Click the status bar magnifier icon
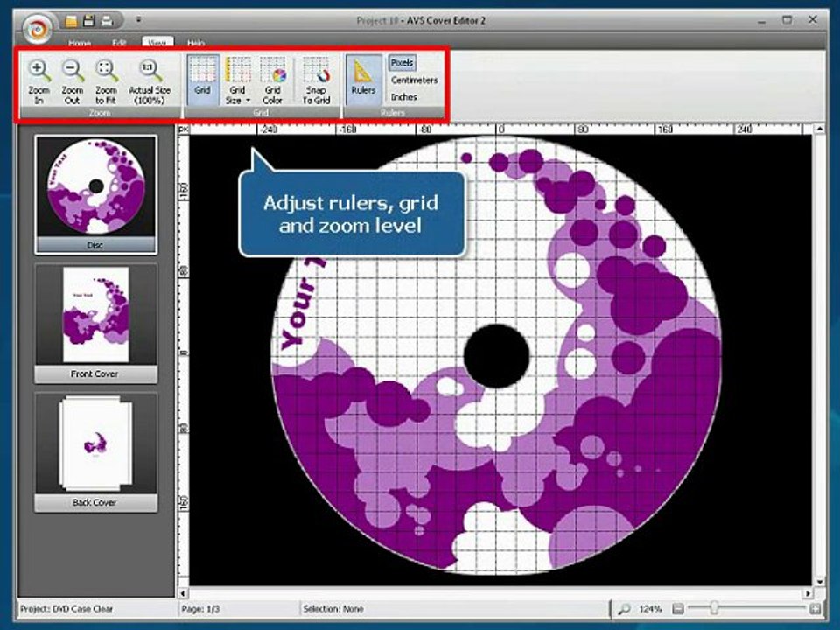The height and width of the screenshot is (630, 840). click(x=624, y=609)
